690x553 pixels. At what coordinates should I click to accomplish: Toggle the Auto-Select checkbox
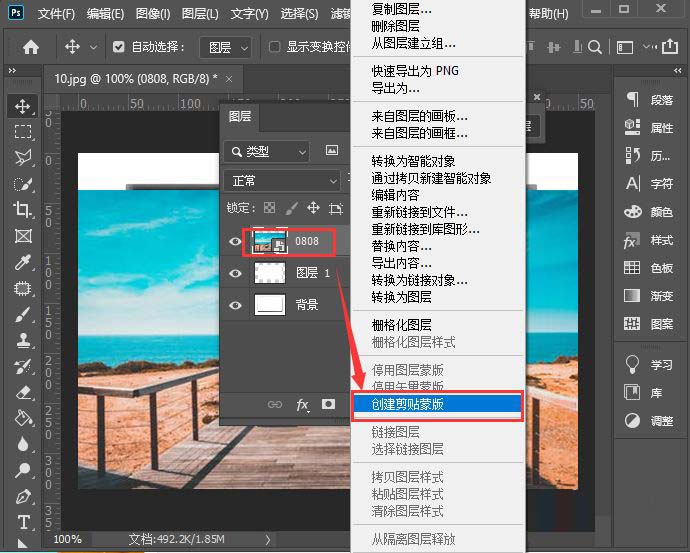(118, 47)
